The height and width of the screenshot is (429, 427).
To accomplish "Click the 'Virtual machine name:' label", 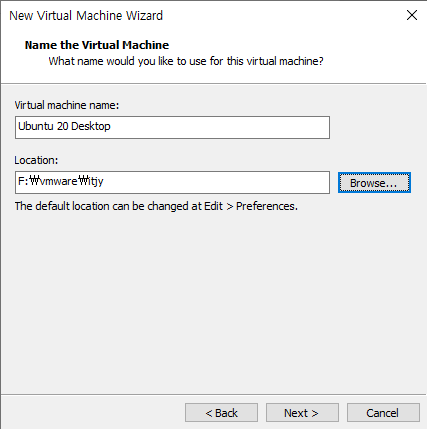I will click(x=67, y=105).
